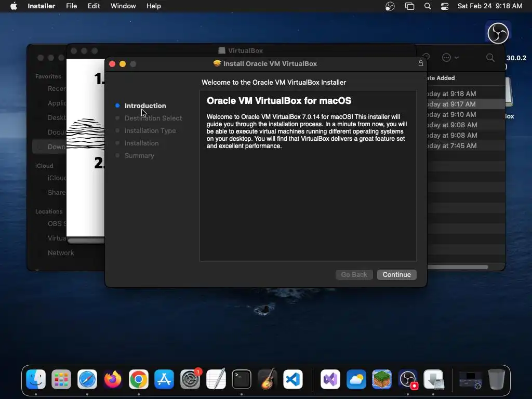The height and width of the screenshot is (399, 532).
Task: Click the horizontal scrollbar in the Finder window
Action: 457,267
